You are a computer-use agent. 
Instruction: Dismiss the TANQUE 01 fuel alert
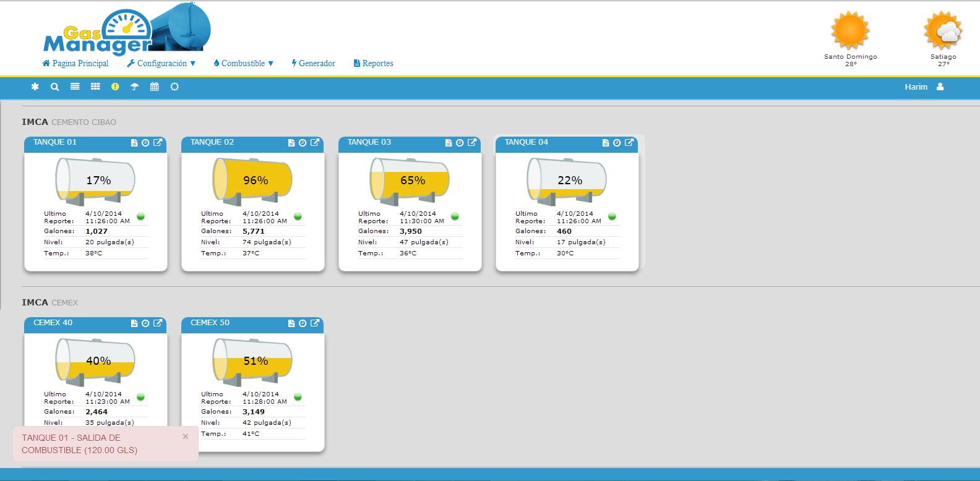pyautogui.click(x=186, y=436)
